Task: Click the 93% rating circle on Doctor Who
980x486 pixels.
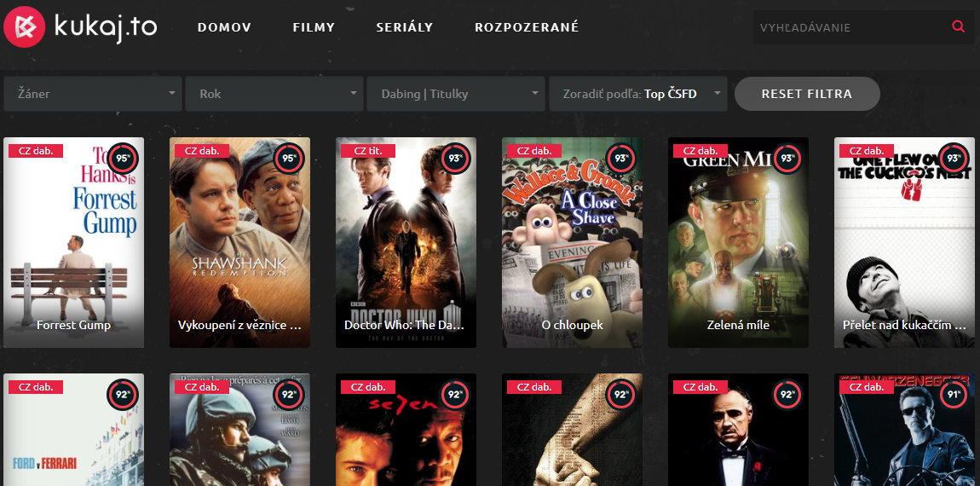Action: pyautogui.click(x=455, y=159)
